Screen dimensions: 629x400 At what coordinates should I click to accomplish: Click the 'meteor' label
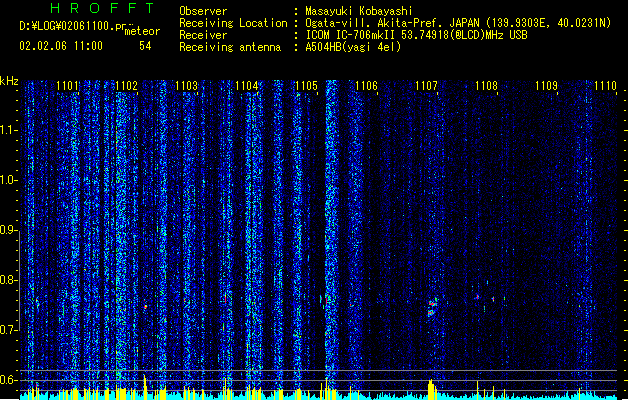(142, 31)
